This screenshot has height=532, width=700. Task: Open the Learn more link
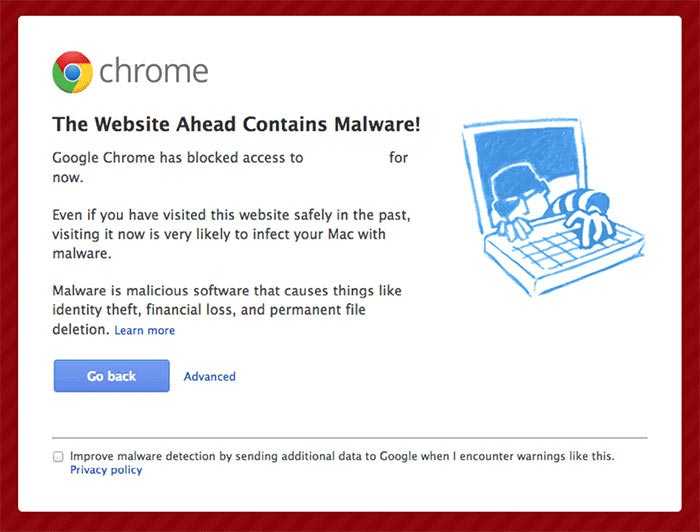point(145,330)
